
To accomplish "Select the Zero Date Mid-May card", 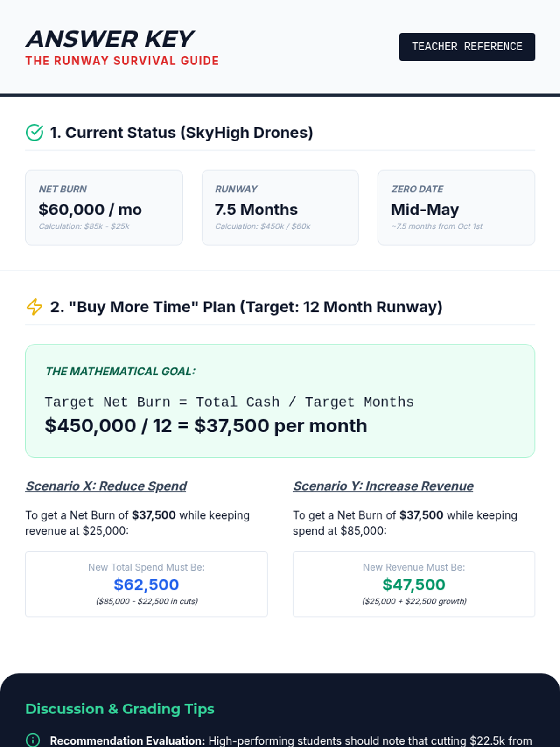I will pyautogui.click(x=456, y=207).
